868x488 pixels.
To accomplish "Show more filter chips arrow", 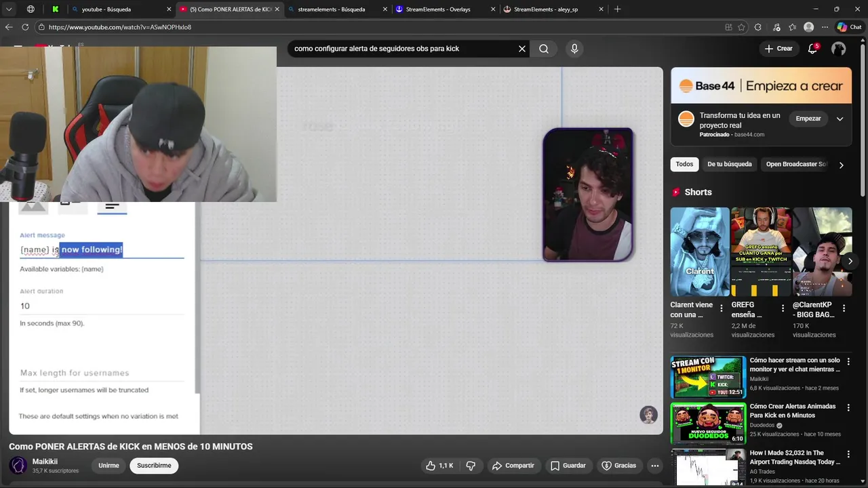I will 842,165.
